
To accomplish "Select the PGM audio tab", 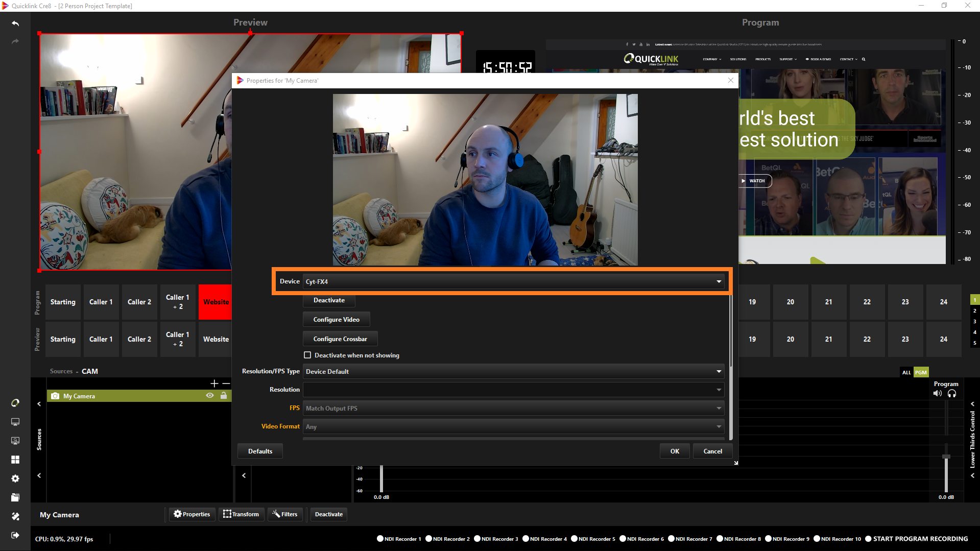I will coord(921,372).
